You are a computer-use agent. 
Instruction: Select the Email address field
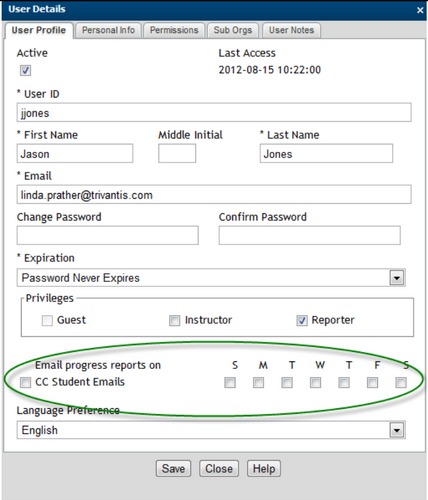(x=214, y=194)
